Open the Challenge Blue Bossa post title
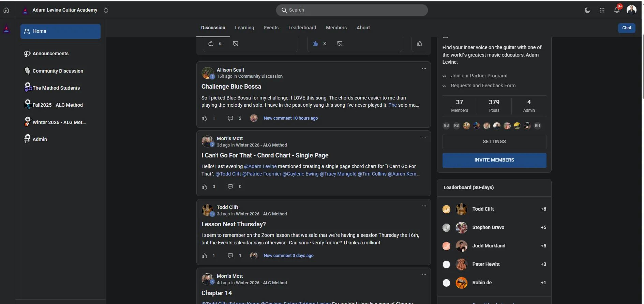This screenshot has height=304, width=644. pos(231,87)
